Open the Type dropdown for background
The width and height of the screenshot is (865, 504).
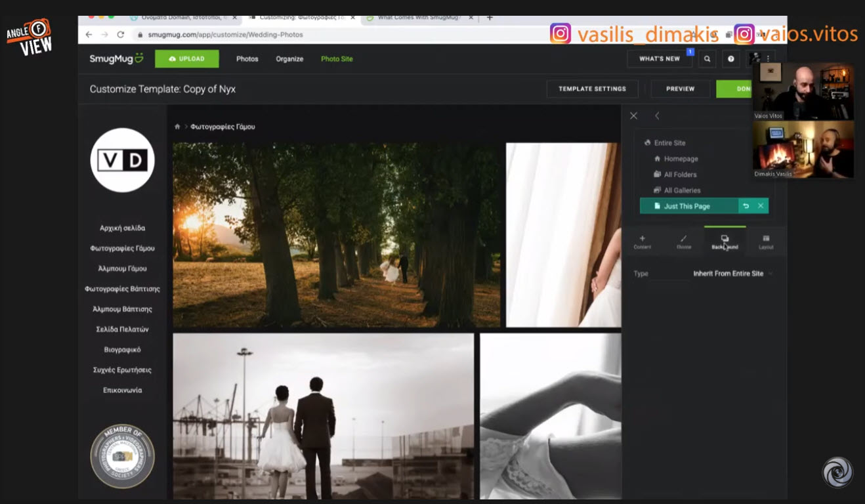pyautogui.click(x=732, y=274)
